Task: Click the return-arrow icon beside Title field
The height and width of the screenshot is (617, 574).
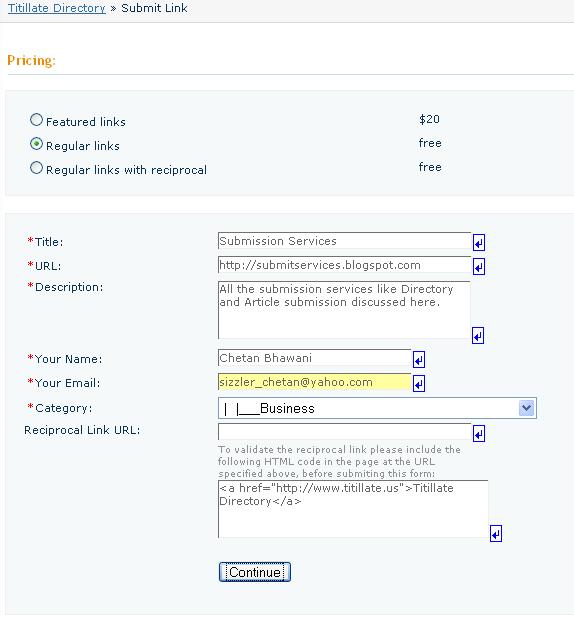Action: point(478,242)
